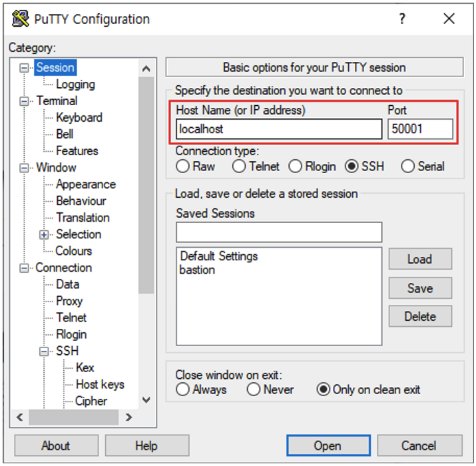The image size is (476, 466).
Task: Select the bastion saved session
Action: click(197, 270)
